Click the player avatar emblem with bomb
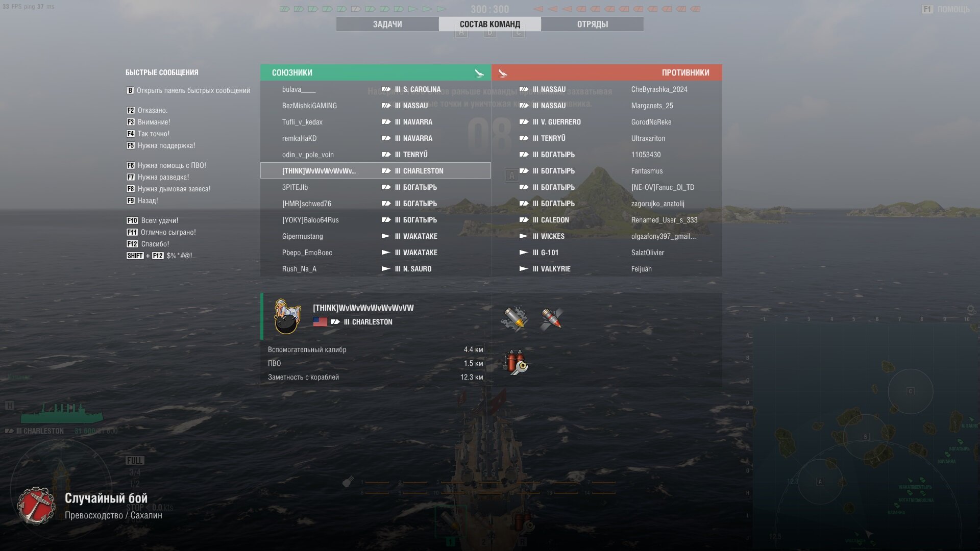 (x=287, y=317)
